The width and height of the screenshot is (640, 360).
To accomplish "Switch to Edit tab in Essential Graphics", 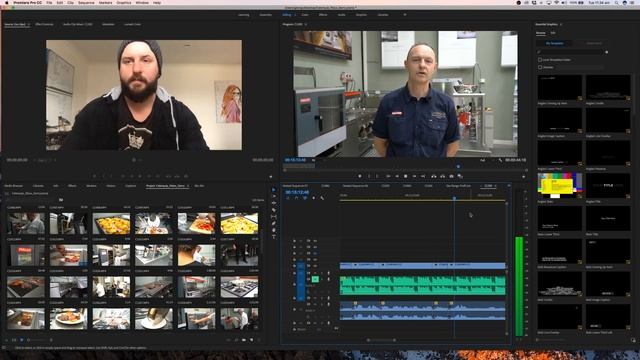I will coord(553,33).
